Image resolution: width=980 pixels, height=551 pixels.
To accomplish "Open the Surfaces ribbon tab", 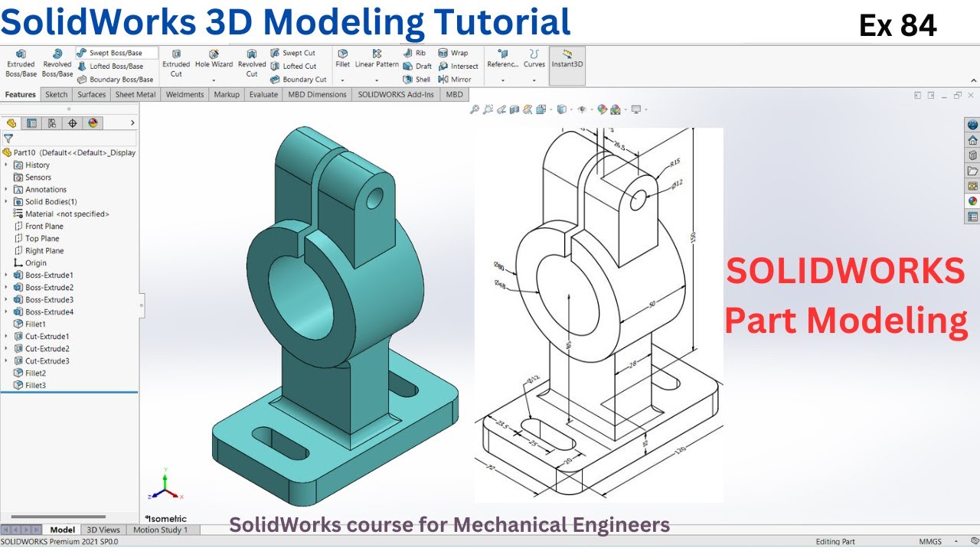I will coord(92,95).
